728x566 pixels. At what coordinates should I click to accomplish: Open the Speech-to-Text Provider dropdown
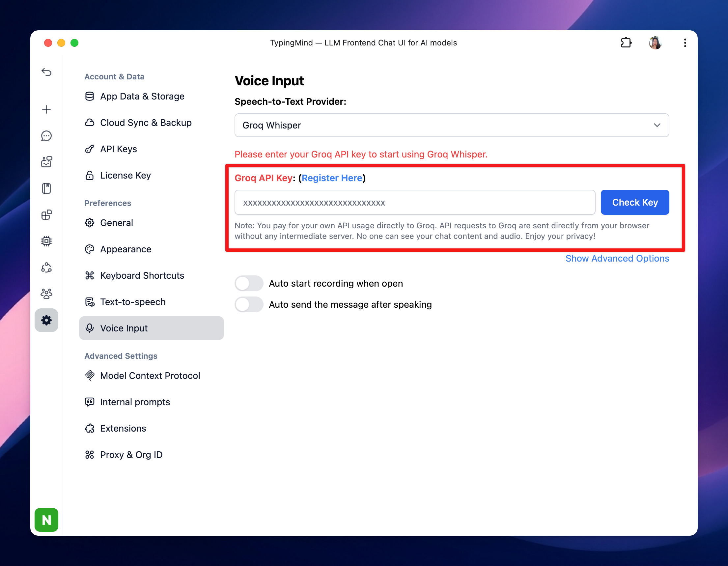452,125
